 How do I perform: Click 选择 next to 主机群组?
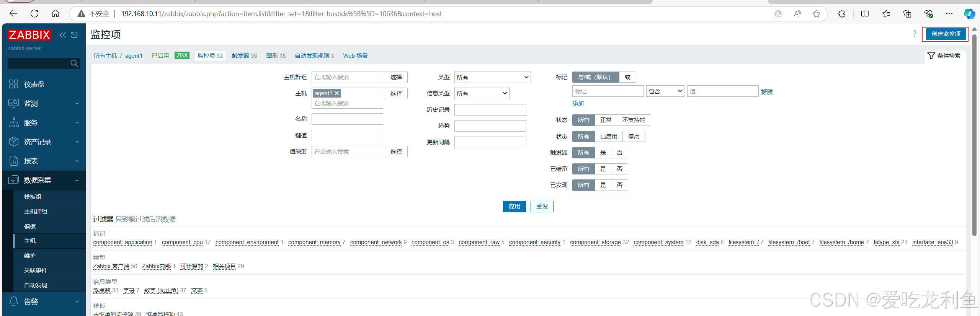[x=396, y=77]
